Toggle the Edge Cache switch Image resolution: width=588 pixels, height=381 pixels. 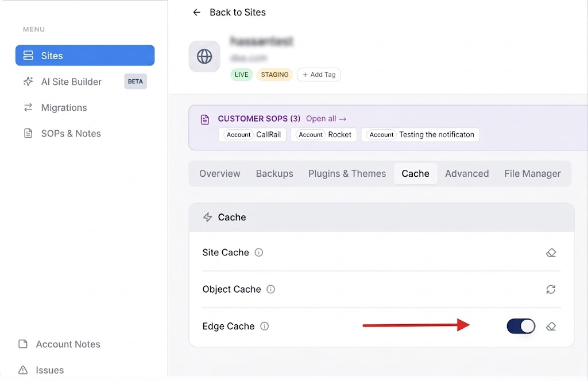point(521,326)
